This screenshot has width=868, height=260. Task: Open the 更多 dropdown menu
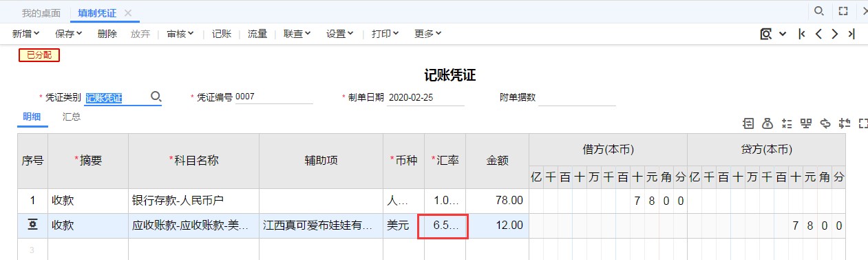(x=428, y=34)
